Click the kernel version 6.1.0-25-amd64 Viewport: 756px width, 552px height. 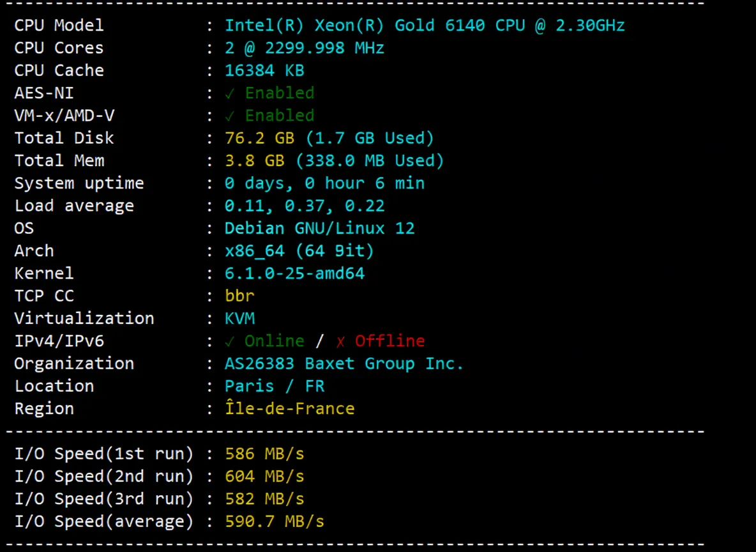(x=294, y=273)
